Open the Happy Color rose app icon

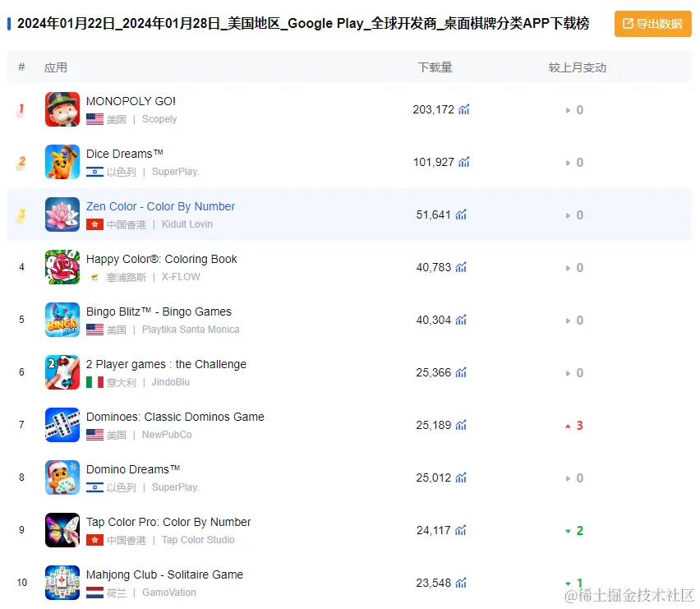(x=62, y=267)
